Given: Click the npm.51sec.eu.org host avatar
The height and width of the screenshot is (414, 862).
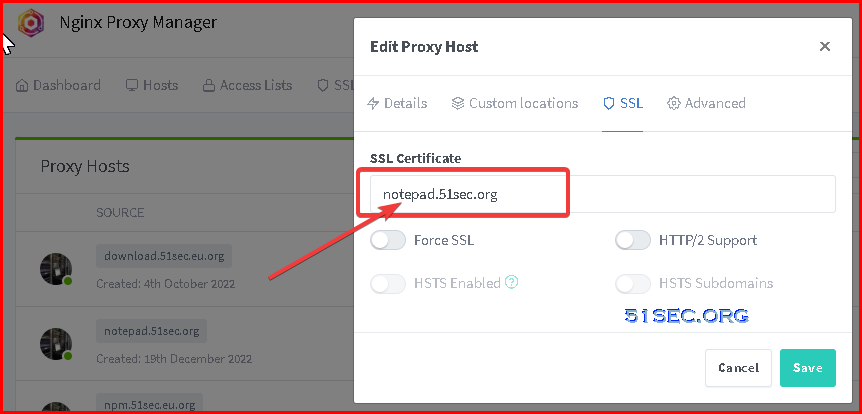Looking at the screenshot, I should point(56,408).
